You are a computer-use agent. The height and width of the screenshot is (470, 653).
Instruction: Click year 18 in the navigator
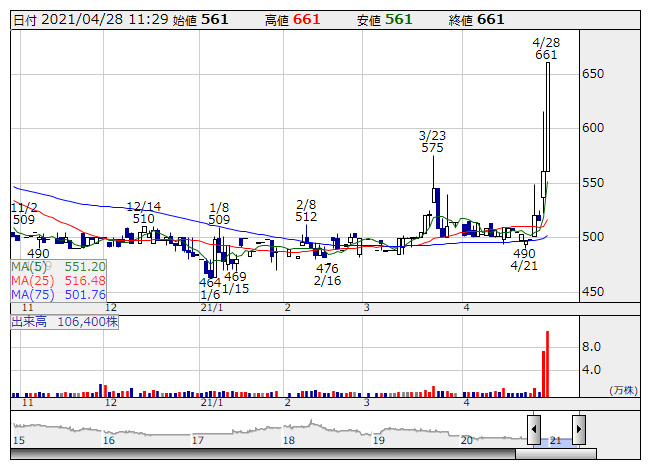click(289, 440)
